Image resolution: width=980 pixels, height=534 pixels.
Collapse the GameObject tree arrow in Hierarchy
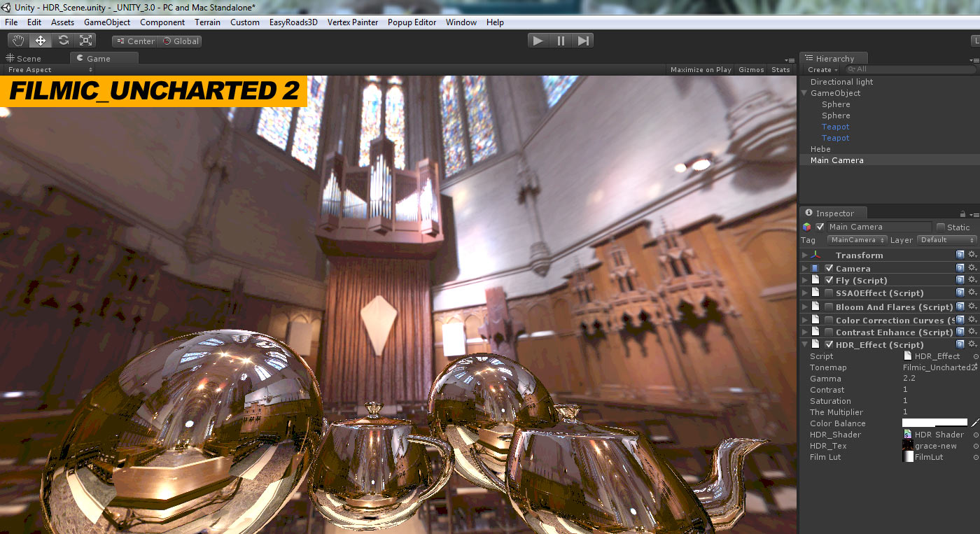[804, 93]
